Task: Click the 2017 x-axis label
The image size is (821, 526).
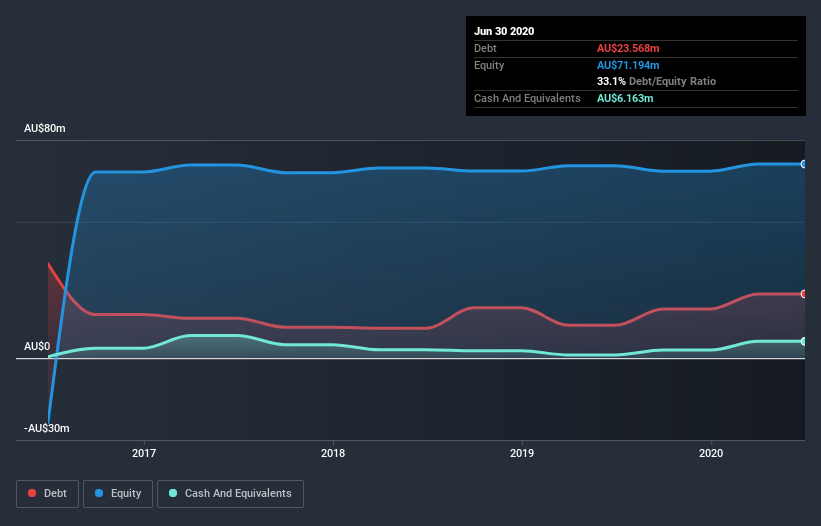Action: coord(144,453)
